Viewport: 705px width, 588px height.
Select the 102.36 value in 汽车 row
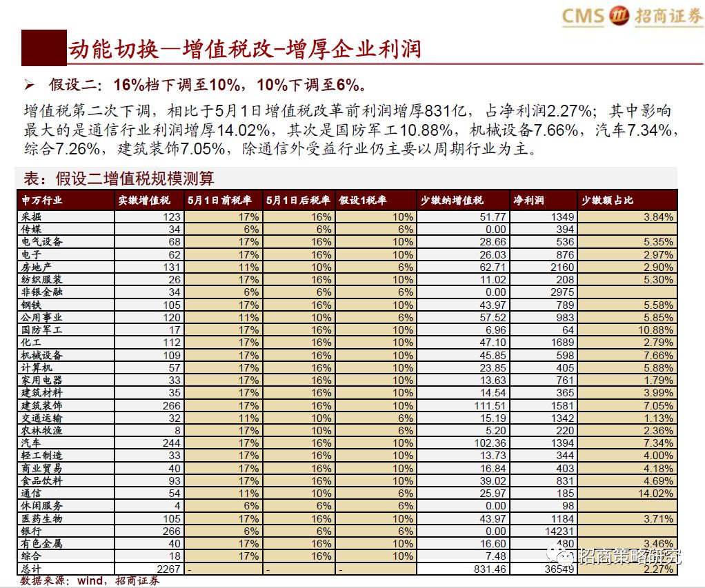click(x=490, y=443)
